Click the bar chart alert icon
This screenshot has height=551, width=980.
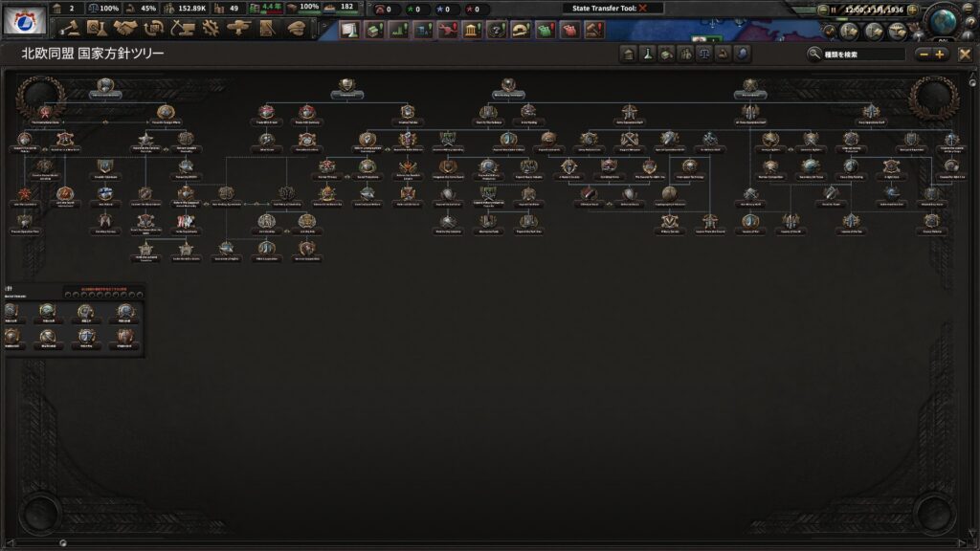(399, 30)
